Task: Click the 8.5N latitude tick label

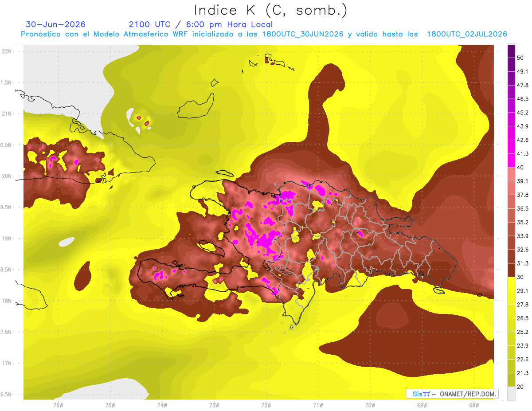Action: (x=7, y=270)
